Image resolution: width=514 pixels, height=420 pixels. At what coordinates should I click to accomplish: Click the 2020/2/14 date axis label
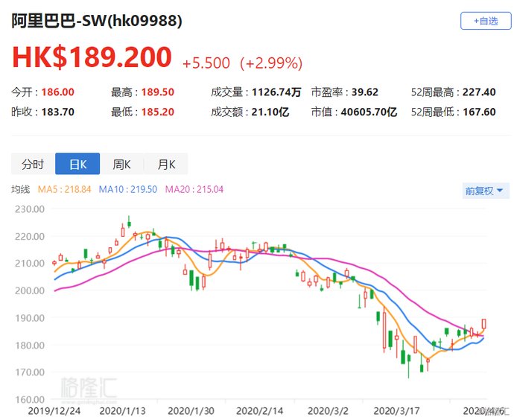(259, 411)
